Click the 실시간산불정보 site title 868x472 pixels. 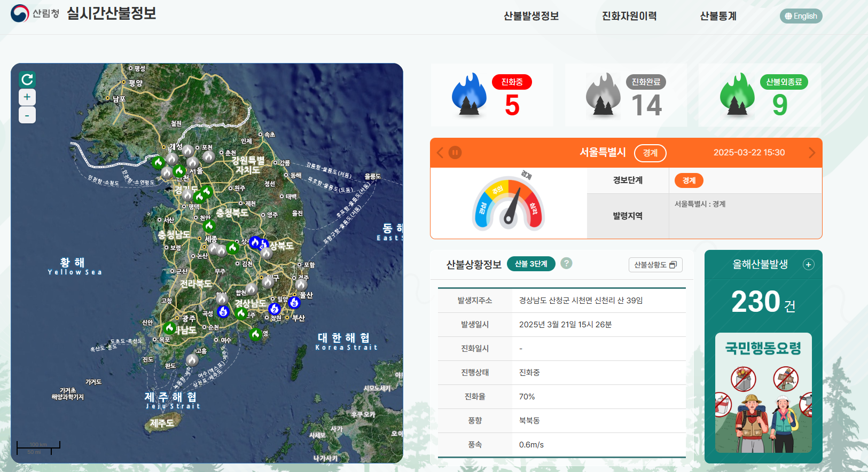(111, 13)
